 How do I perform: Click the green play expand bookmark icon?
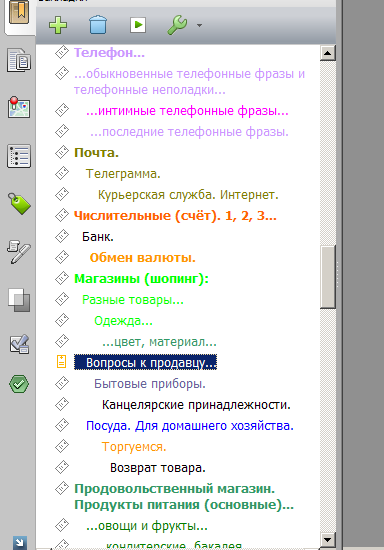point(138,25)
